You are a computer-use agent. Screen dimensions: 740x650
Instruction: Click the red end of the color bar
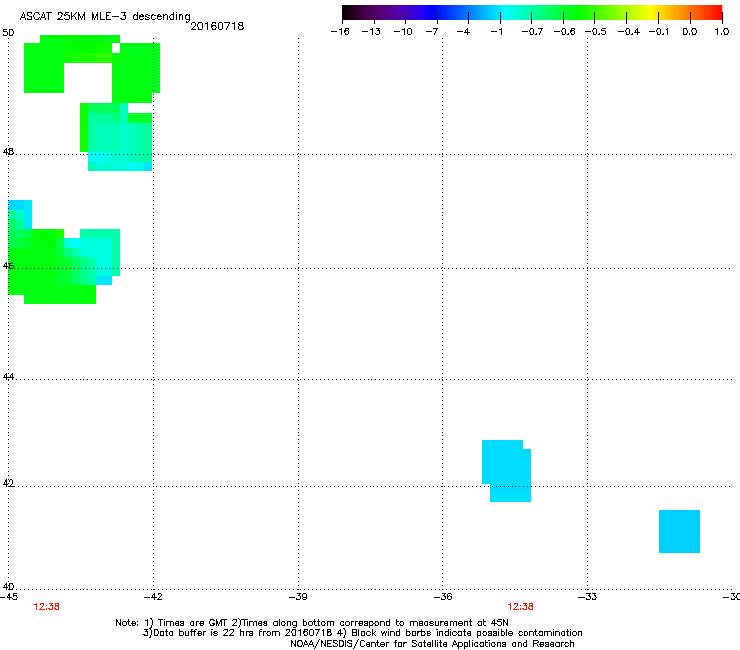click(x=714, y=12)
